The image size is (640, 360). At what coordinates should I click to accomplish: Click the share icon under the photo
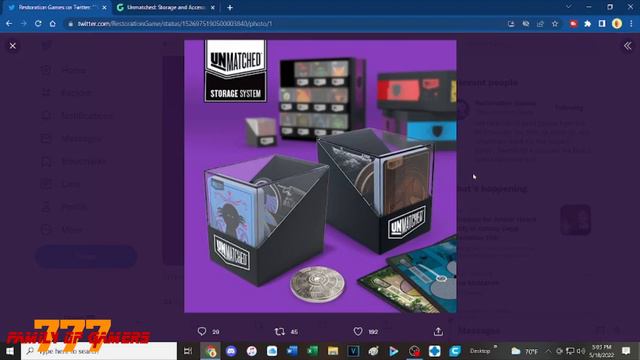click(x=438, y=331)
